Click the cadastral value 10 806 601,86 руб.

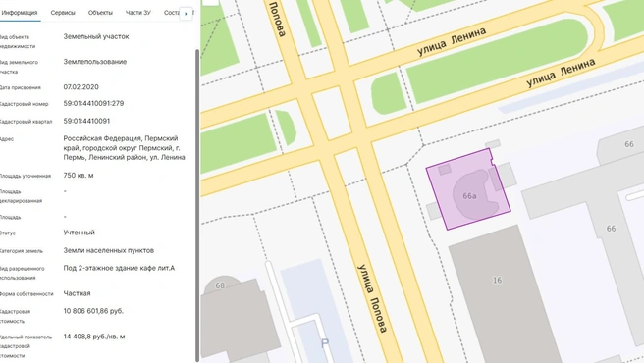[93, 311]
